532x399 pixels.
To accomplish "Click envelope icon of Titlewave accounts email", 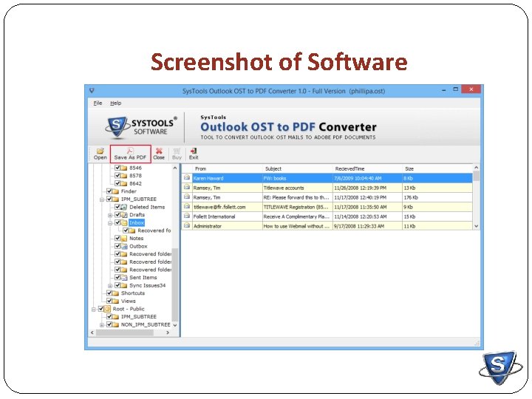I will point(187,187).
